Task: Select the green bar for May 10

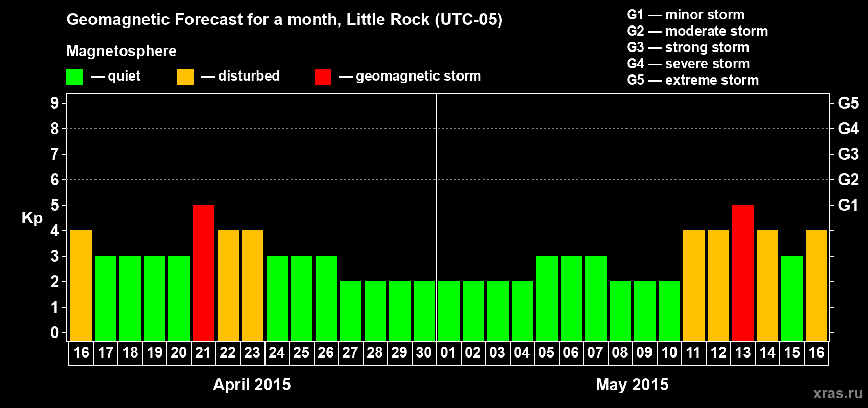Action: click(x=669, y=311)
